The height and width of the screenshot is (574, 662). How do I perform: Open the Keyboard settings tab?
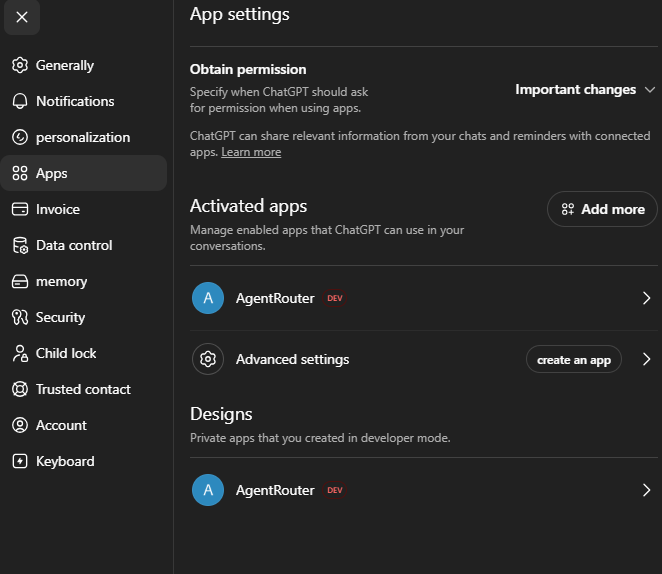coord(84,461)
